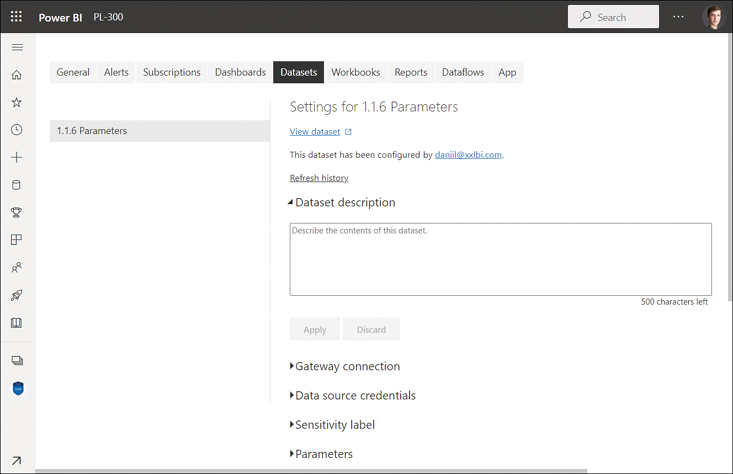Image resolution: width=733 pixels, height=474 pixels.
Task: Click the daniil@xxlbi.com email link
Action: (x=468, y=155)
